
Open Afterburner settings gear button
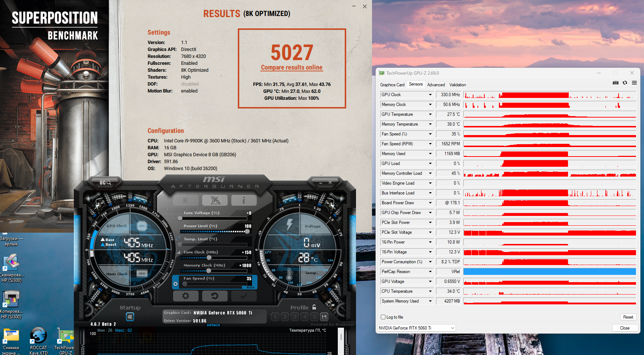pos(185,296)
